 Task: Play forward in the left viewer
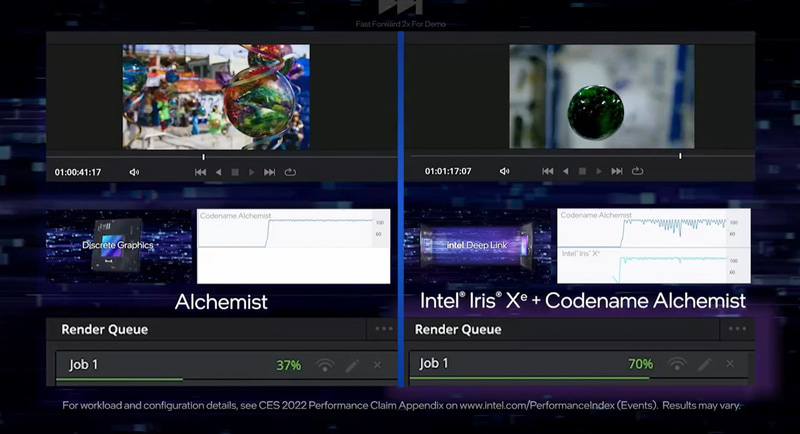pyautogui.click(x=252, y=172)
